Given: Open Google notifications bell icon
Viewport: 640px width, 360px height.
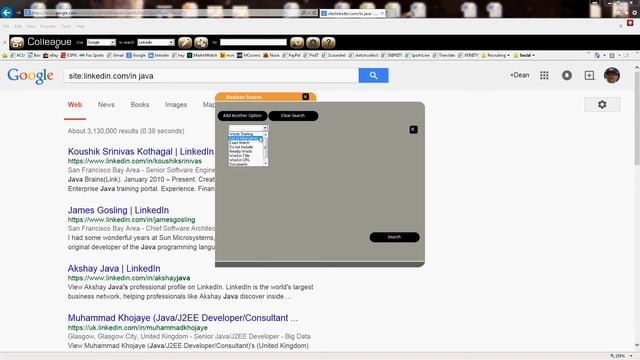Looking at the screenshot, I should pyautogui.click(x=567, y=75).
